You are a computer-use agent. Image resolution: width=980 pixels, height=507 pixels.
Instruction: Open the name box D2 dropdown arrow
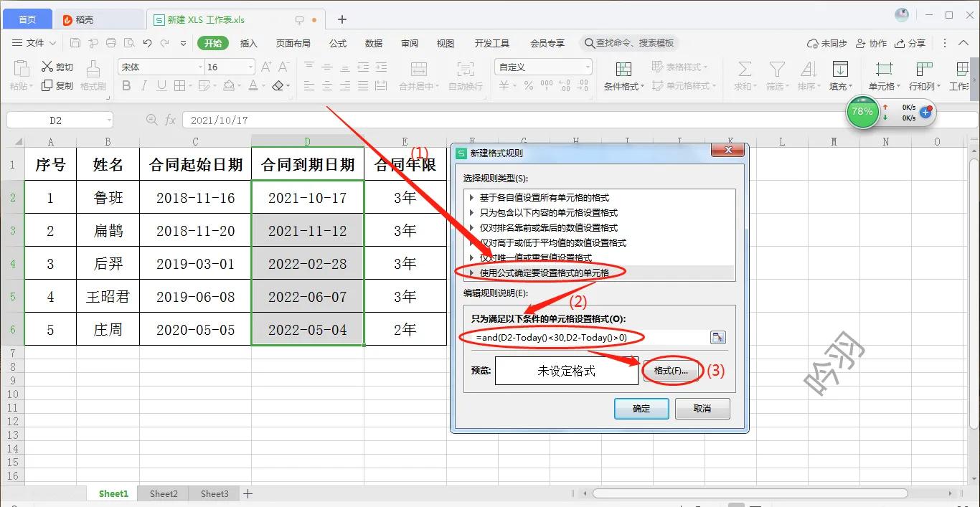[x=108, y=120]
